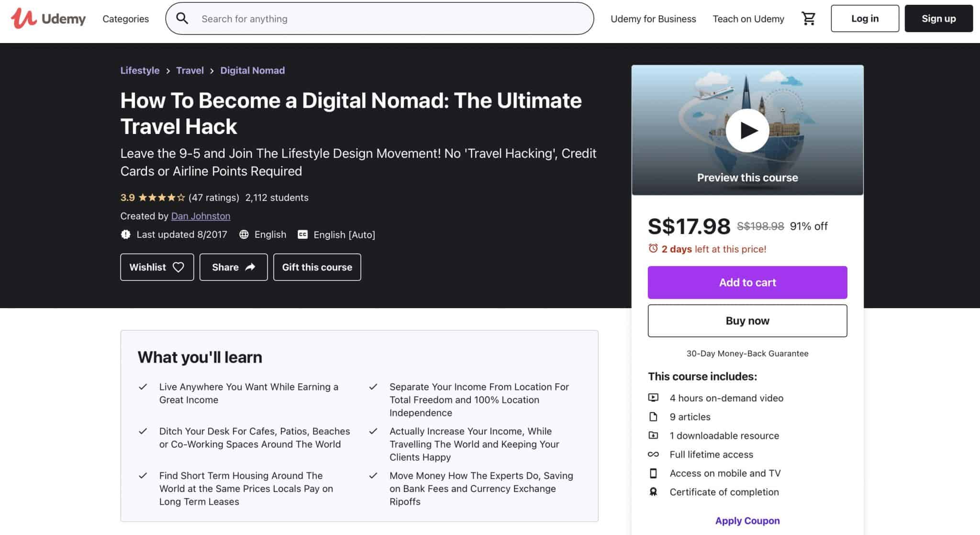Click the course title heading
This screenshot has width=980, height=535.
tap(351, 113)
